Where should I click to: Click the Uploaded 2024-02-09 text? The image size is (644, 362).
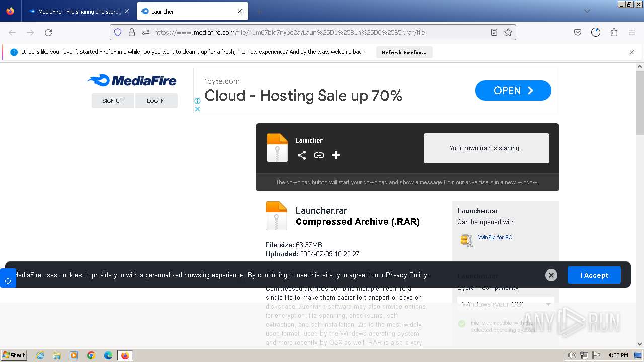tap(312, 254)
